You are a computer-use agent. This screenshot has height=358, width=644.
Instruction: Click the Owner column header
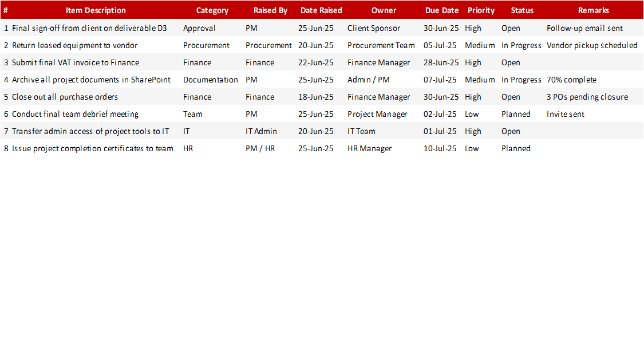[384, 11]
